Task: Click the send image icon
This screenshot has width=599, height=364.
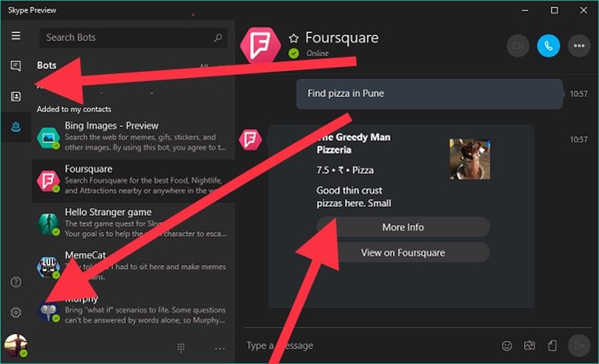Action: (529, 346)
